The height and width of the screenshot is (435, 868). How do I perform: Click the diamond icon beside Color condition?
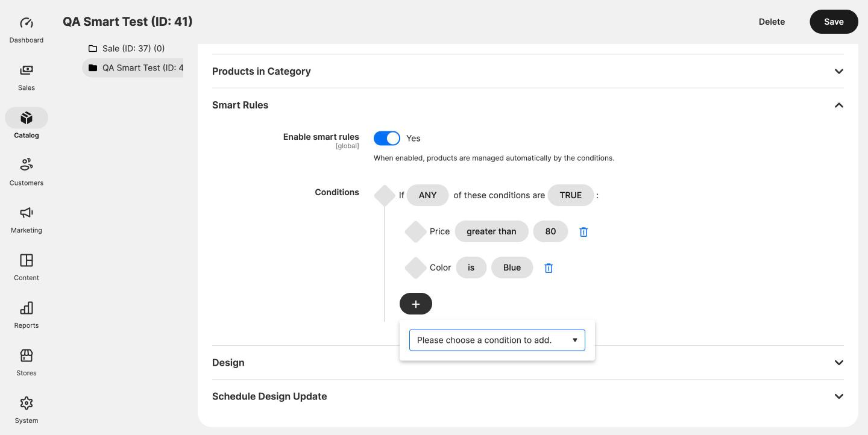415,268
